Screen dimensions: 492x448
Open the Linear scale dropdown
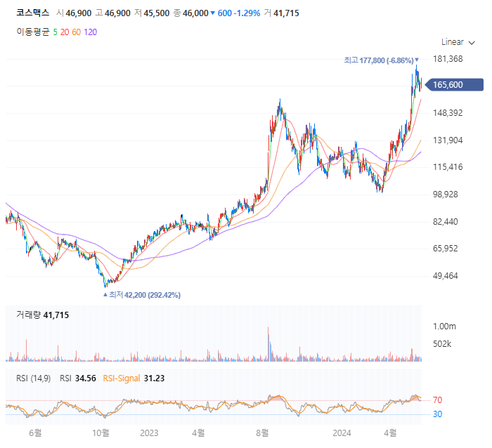pyautogui.click(x=458, y=42)
